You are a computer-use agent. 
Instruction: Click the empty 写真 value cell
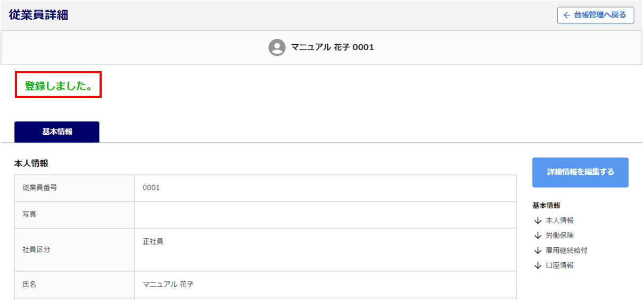(325, 215)
